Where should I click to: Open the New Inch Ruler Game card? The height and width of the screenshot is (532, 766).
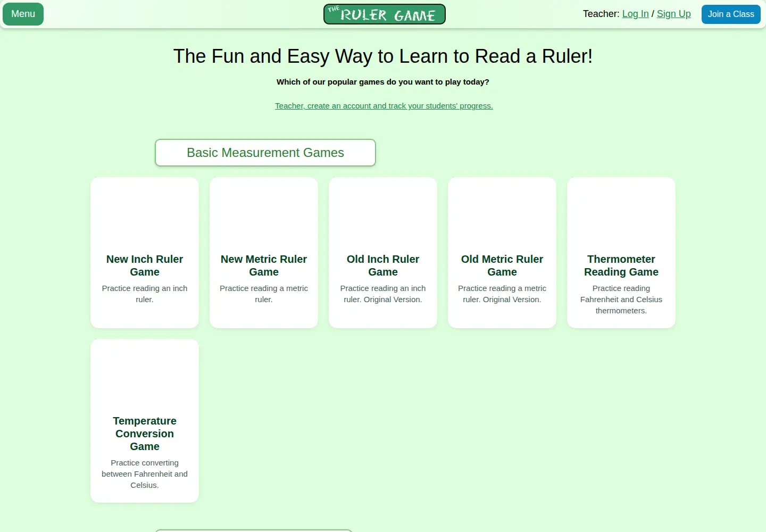(x=145, y=253)
